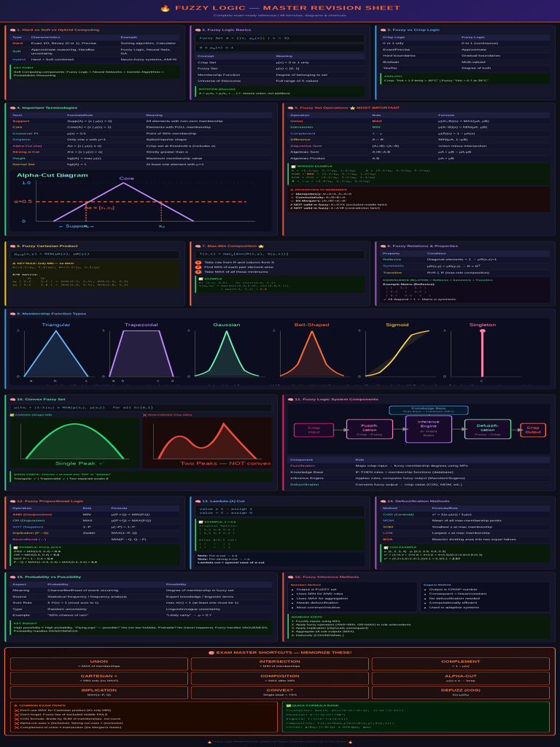This screenshot has height=747, width=560.
Task: Click the '13. Lambda (λ) Cut' heading
Action: [x=223, y=501]
